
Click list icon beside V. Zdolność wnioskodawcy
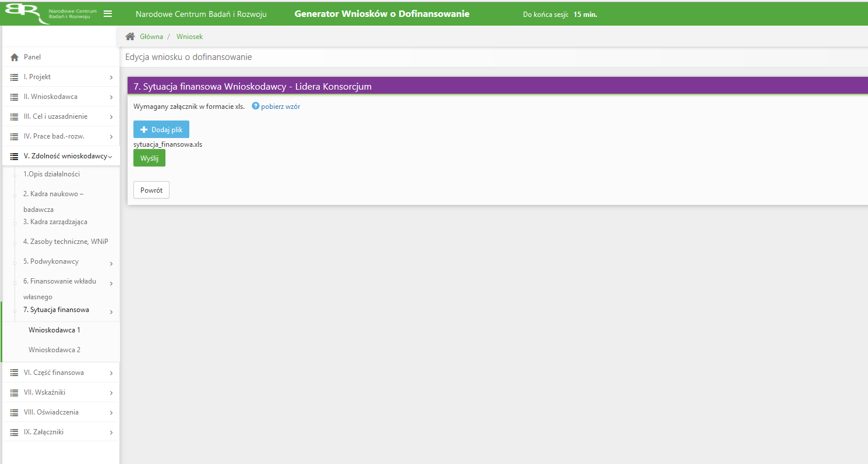[x=15, y=156]
